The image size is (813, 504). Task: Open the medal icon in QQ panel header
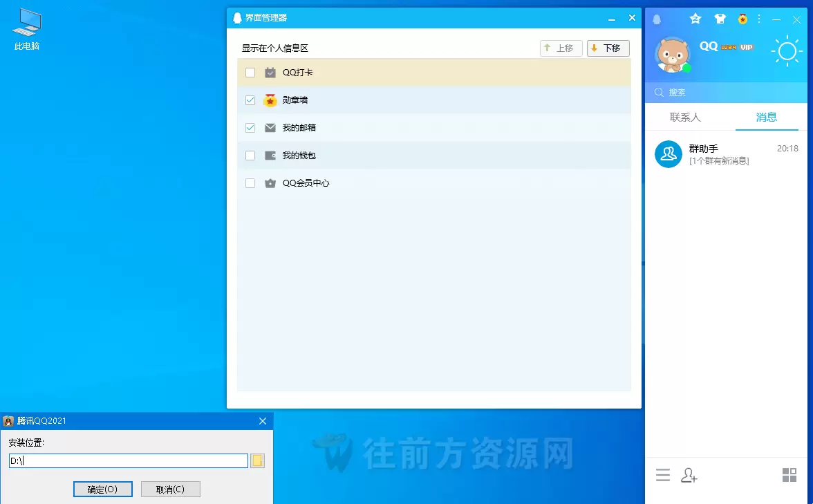point(742,19)
